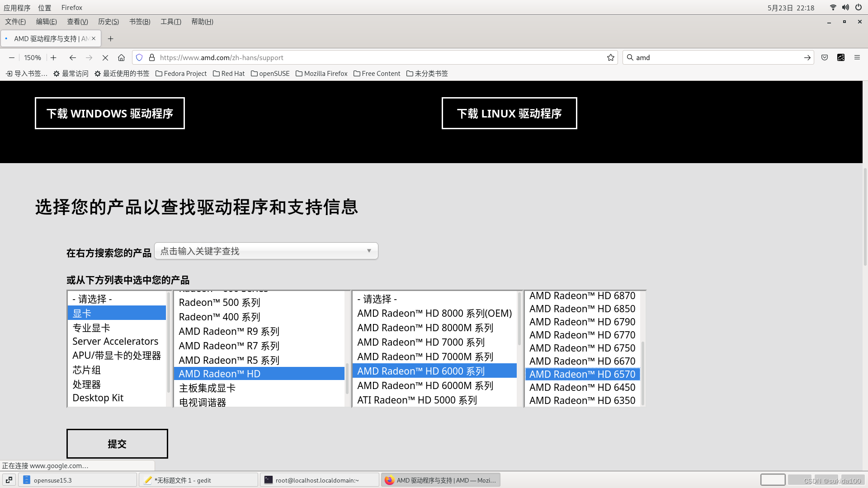Open the Firefox home page
Image resolution: width=868 pixels, height=488 pixels.
[121, 57]
